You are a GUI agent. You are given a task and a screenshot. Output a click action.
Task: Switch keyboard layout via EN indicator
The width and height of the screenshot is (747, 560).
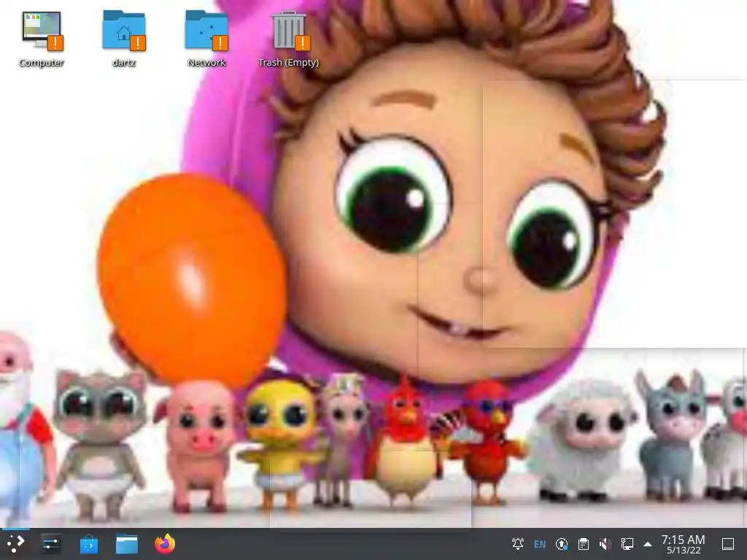[x=540, y=544]
